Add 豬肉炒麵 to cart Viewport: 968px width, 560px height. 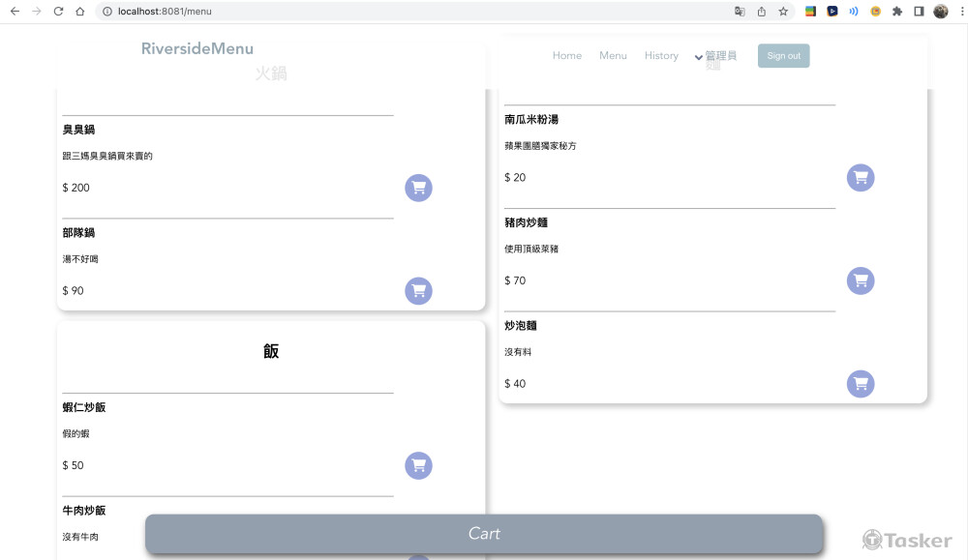(x=861, y=280)
